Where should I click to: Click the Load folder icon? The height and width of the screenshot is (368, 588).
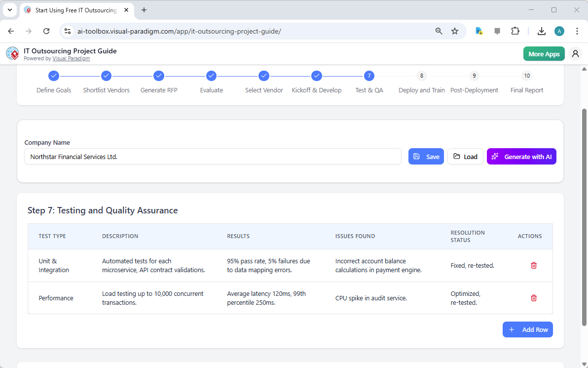pos(455,156)
